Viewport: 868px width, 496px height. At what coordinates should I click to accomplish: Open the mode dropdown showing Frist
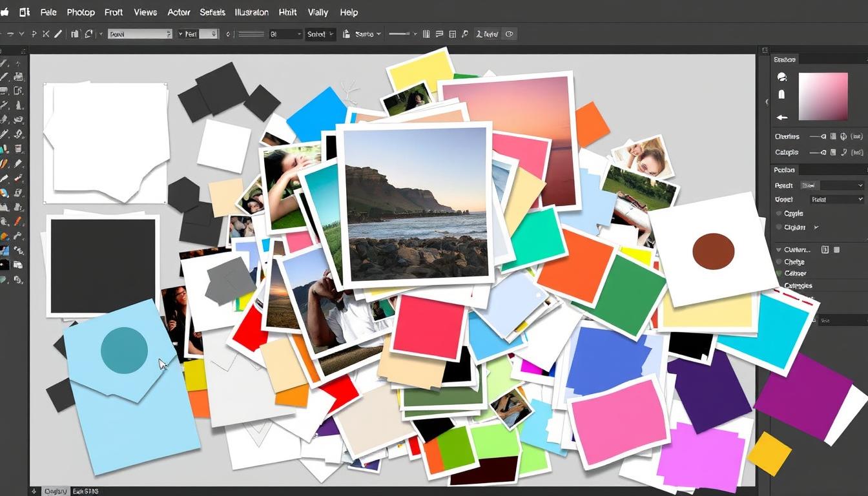pos(836,199)
